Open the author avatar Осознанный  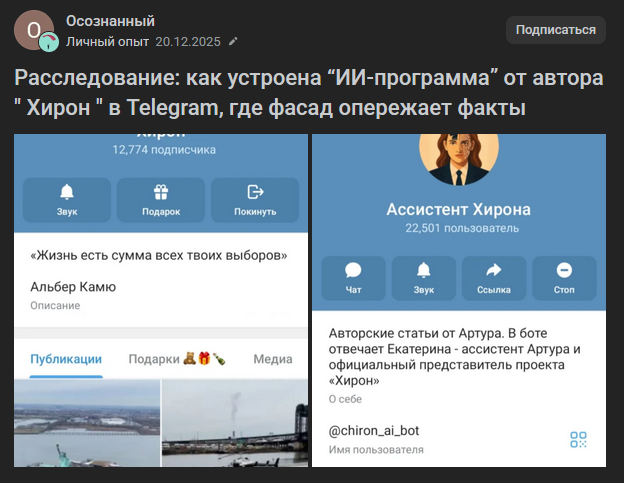[34, 31]
